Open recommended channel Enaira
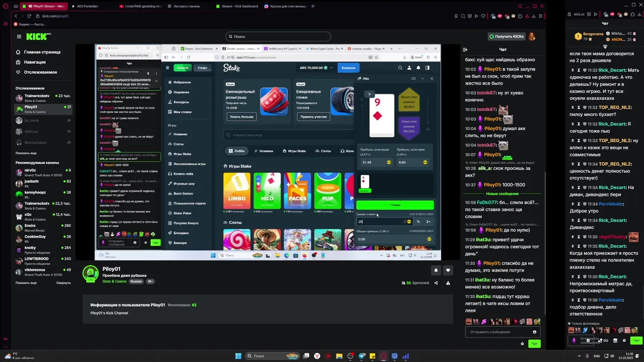Image resolution: width=644 pixels, height=362 pixels. 43,228
